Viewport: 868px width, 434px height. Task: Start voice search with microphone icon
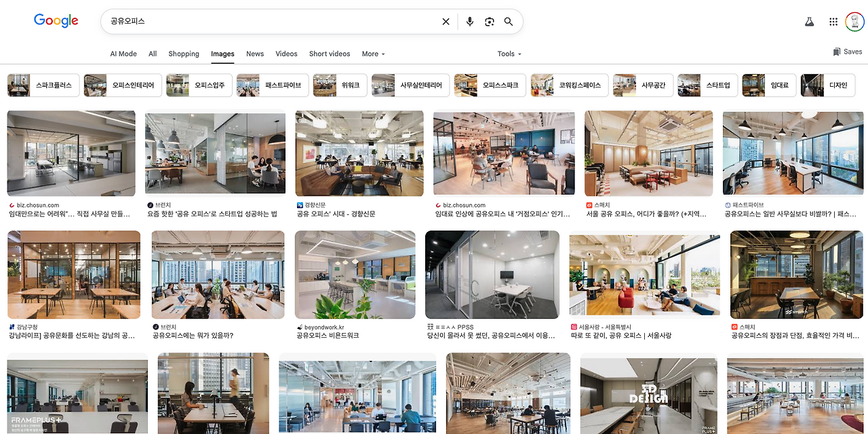pos(469,22)
